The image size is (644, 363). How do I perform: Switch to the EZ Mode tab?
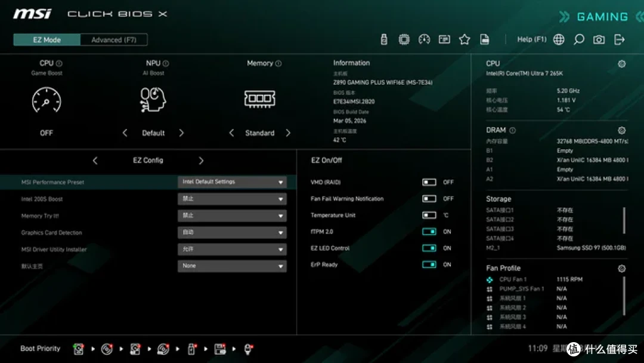click(x=47, y=40)
